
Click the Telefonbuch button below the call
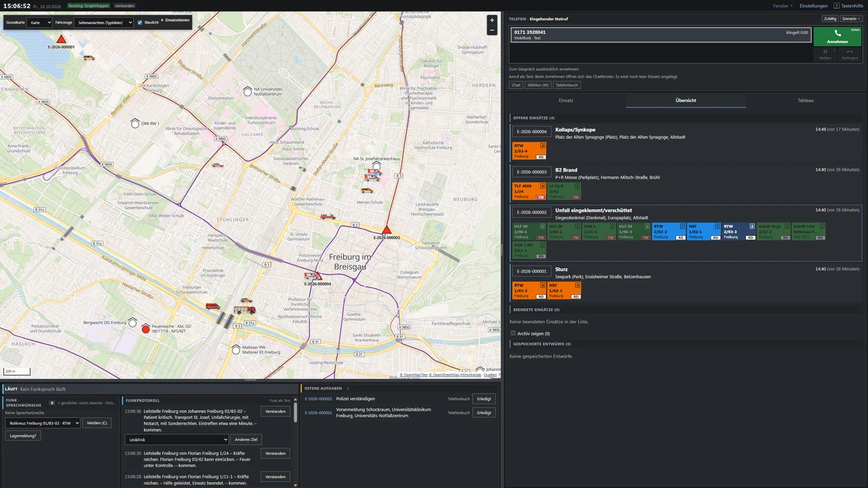click(x=567, y=85)
